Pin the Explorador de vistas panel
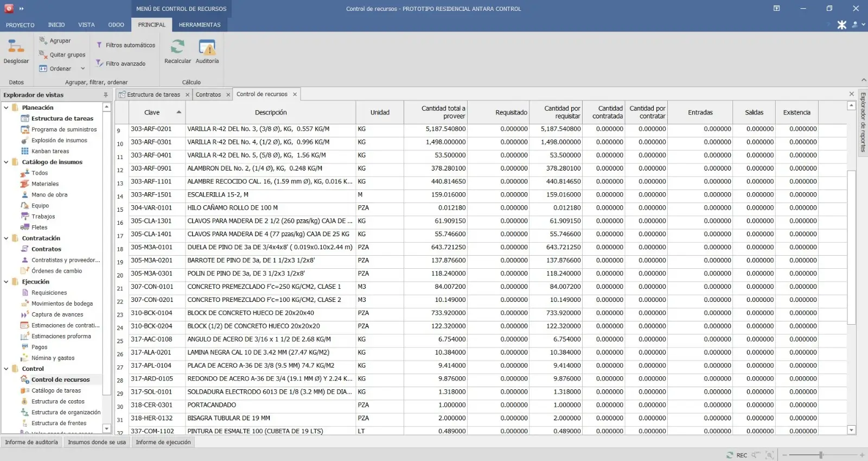 pos(106,95)
